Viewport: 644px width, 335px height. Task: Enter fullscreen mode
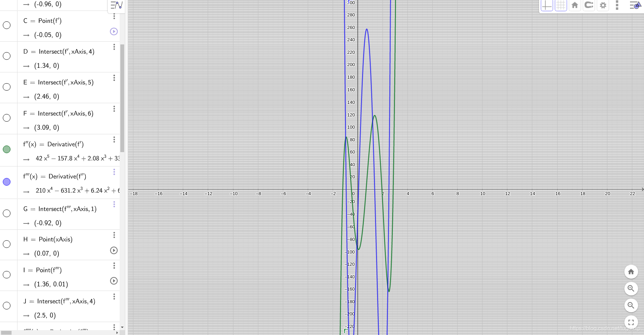coord(631,322)
